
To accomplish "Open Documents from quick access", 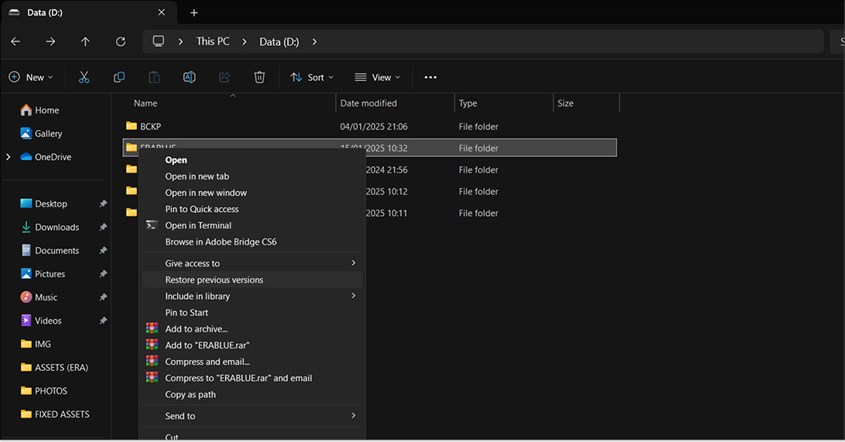I will coord(49,251).
